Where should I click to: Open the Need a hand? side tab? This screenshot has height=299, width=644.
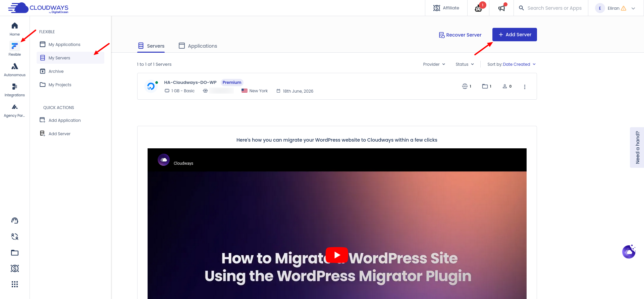(637, 147)
